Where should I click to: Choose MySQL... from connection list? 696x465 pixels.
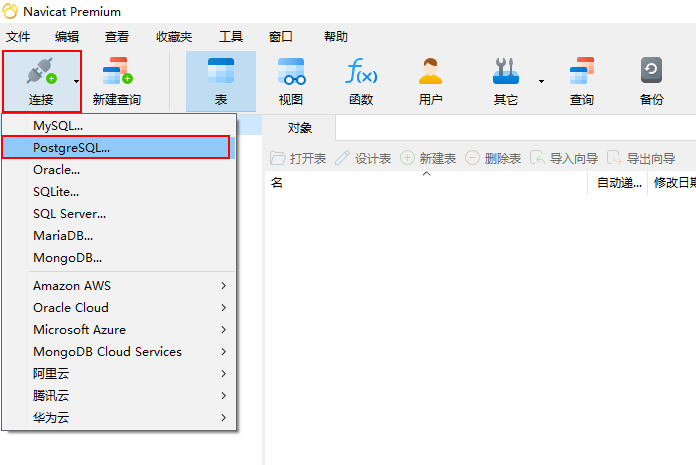[x=119, y=126]
